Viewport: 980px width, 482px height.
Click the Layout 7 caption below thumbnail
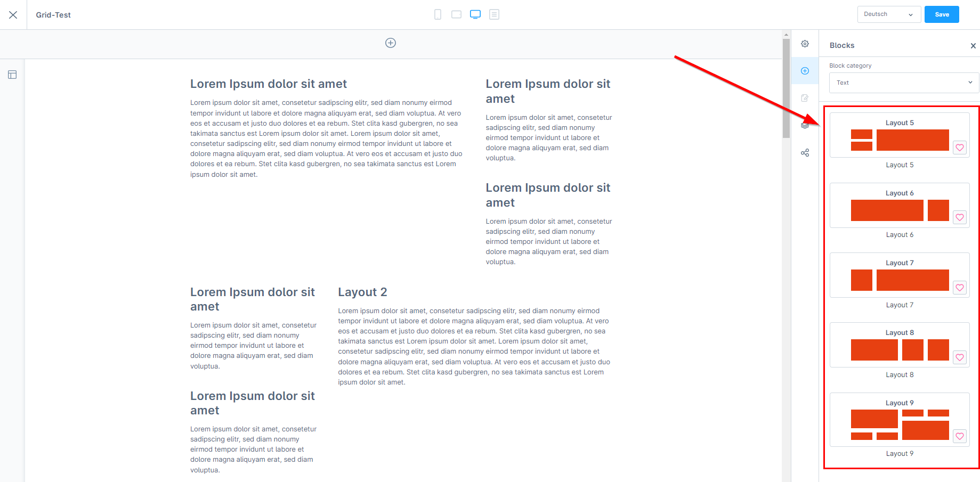(900, 305)
